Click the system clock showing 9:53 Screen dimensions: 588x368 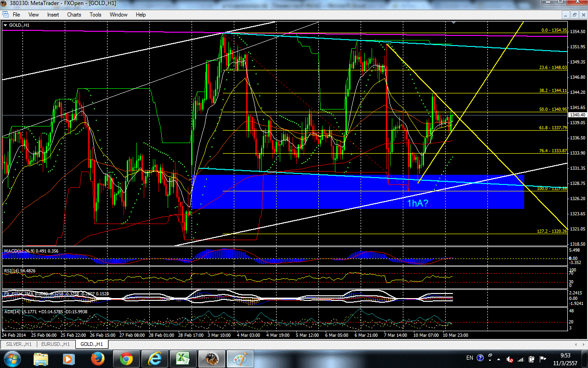coord(566,358)
